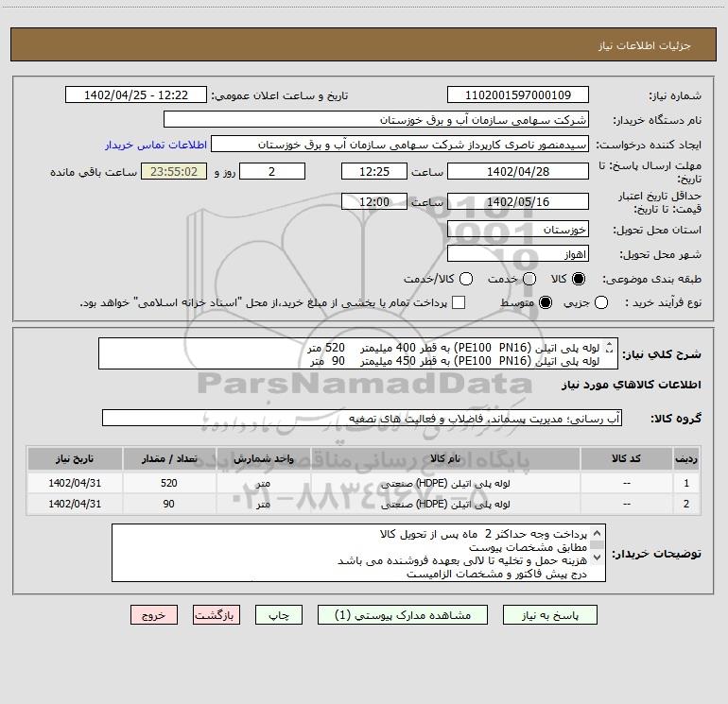The width and height of the screenshot is (728, 704).
Task: Click the واحد شمارش column header
Action: coord(263,458)
